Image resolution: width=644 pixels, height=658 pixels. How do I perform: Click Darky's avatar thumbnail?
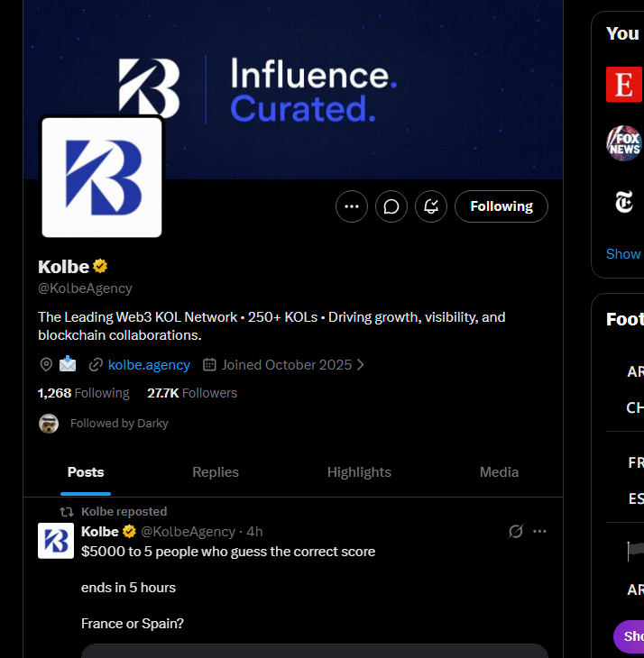49,424
